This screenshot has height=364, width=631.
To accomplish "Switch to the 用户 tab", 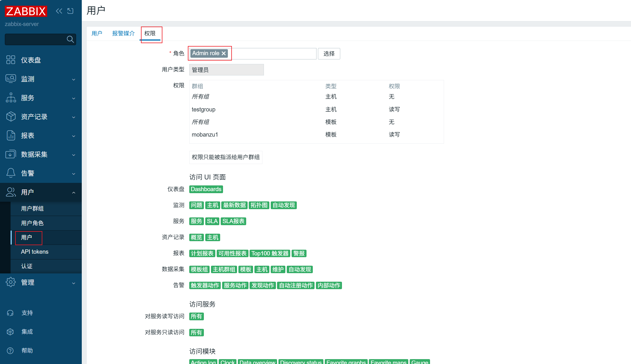I will 97,33.
